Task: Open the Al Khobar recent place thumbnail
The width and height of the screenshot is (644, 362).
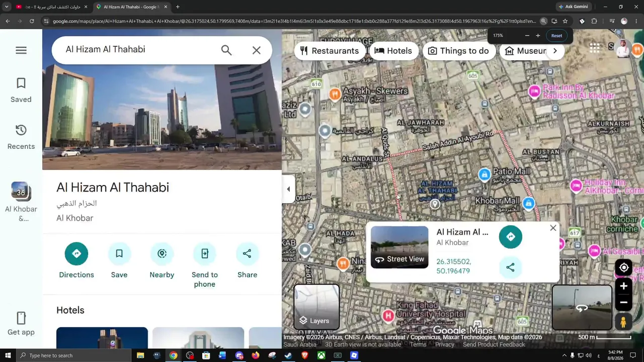Action: [x=21, y=191]
